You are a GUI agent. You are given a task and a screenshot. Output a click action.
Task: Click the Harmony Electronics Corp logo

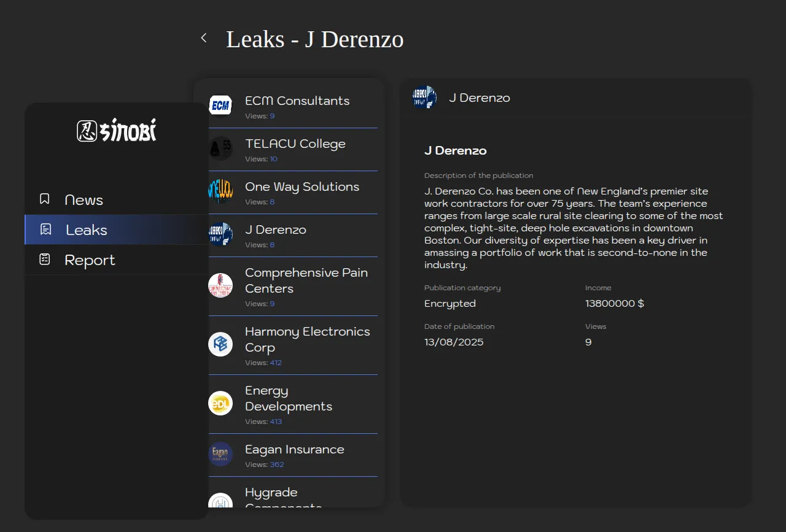[x=220, y=344]
